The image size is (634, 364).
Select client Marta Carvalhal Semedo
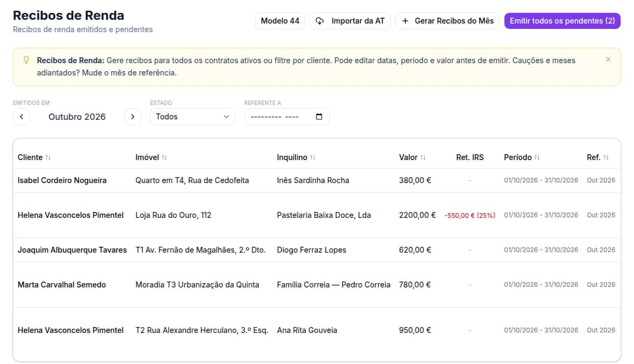pyautogui.click(x=62, y=285)
